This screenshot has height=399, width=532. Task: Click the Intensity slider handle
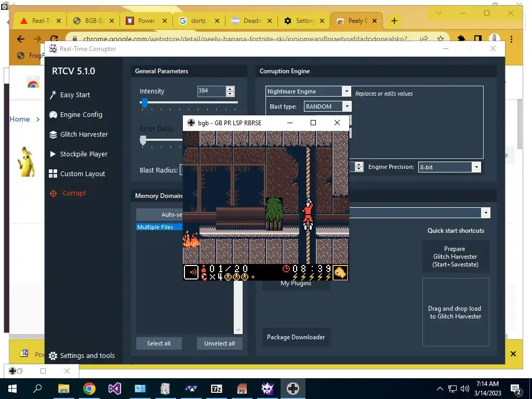click(144, 102)
